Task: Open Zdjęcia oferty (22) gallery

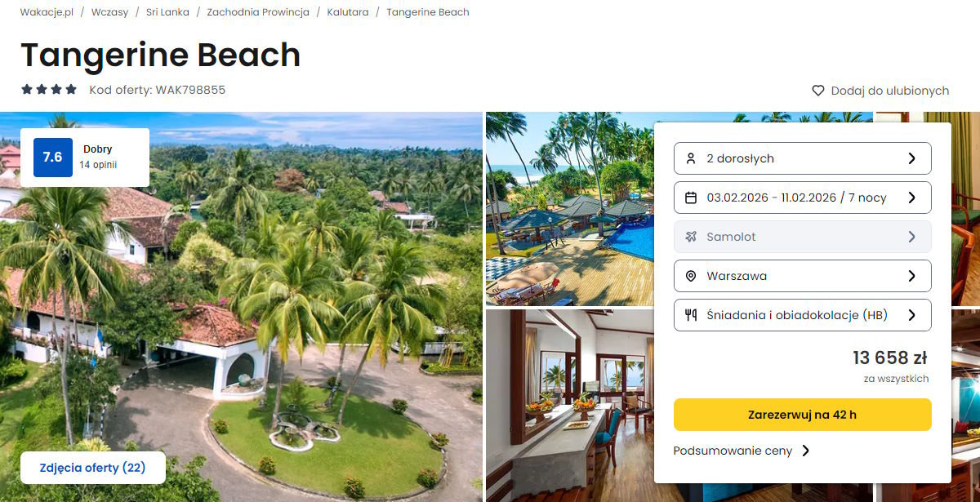Action: tap(93, 468)
